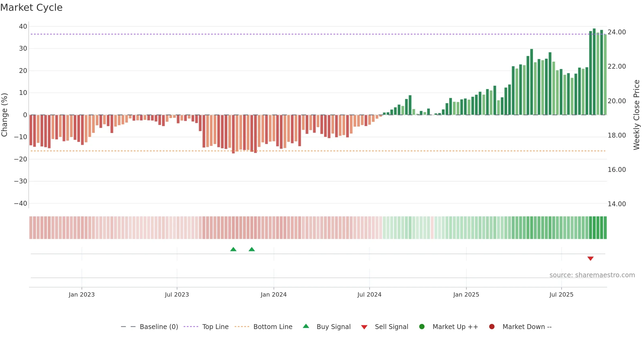The height and width of the screenshot is (362, 644).
Task: Click the Jan 2025 axis label
Action: [x=466, y=294]
